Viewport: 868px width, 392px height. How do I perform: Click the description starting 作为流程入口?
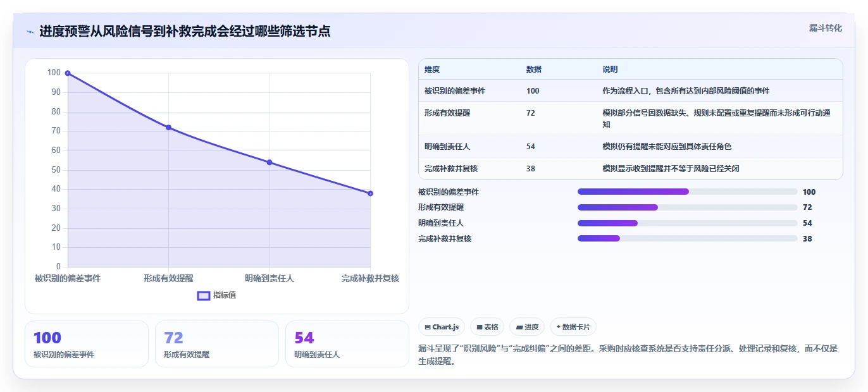point(686,91)
